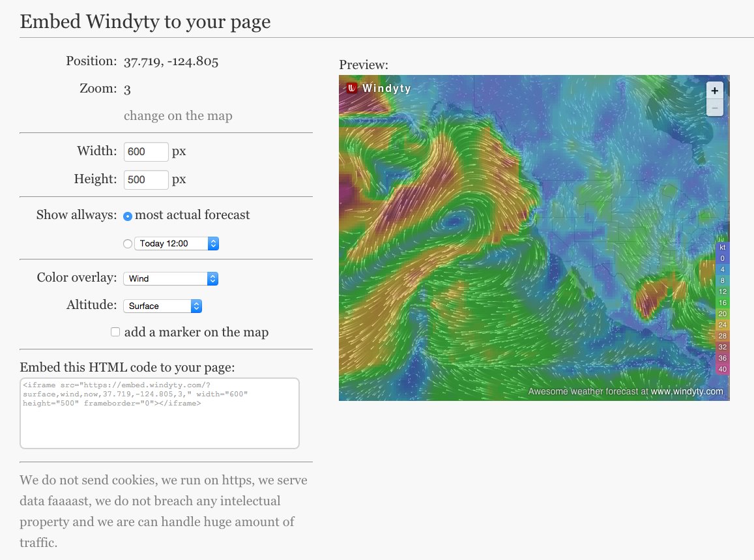Click the 'We do not send cookies' paragraph
This screenshot has height=560, width=754.
click(164, 511)
